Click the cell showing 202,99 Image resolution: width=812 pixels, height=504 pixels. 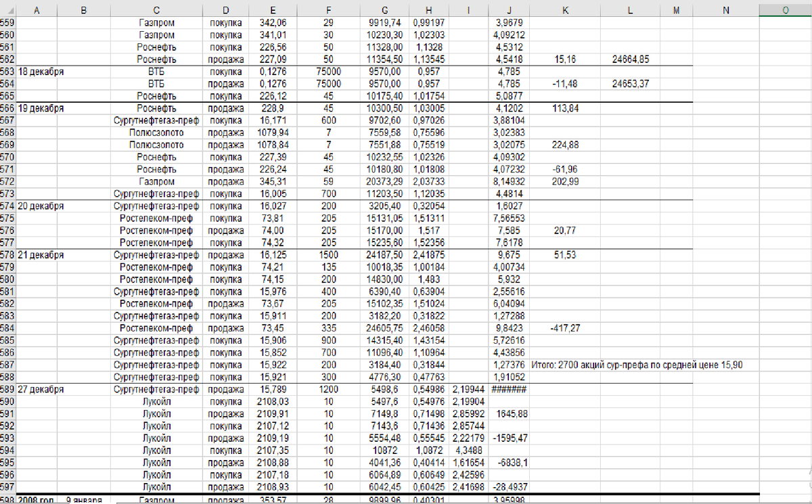565,181
